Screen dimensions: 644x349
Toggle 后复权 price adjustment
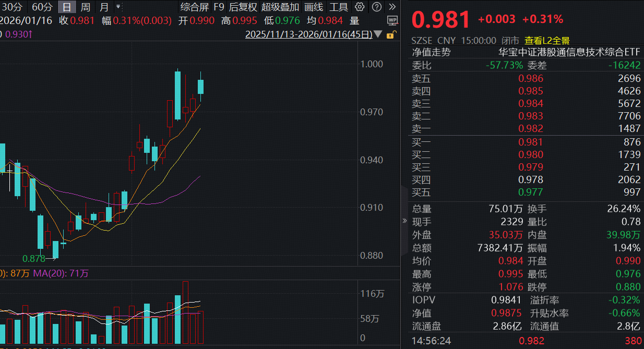(243, 7)
